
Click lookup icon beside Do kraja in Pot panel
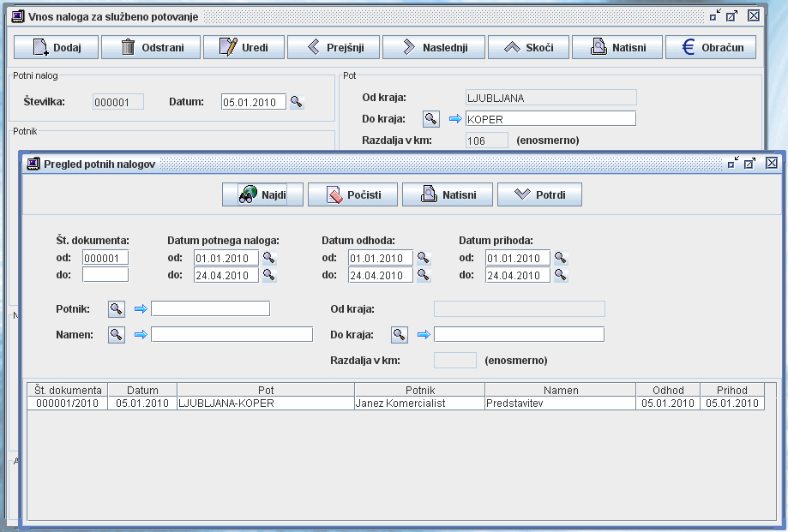(x=430, y=119)
